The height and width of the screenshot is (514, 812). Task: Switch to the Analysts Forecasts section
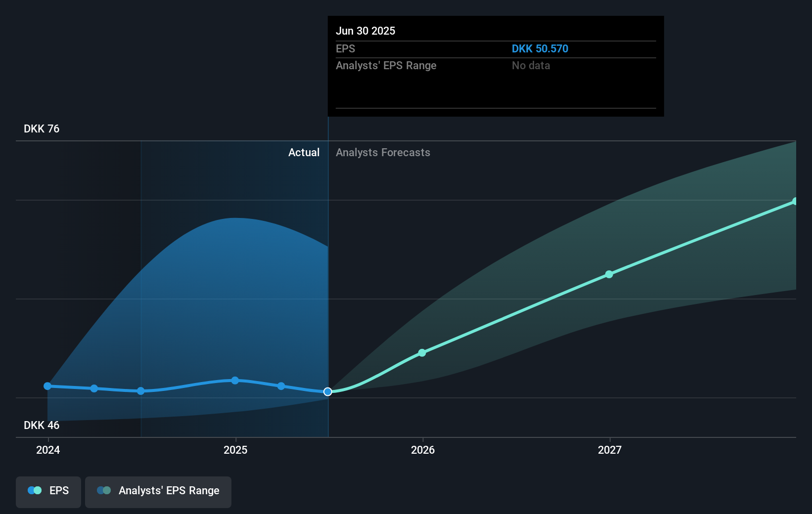point(383,152)
